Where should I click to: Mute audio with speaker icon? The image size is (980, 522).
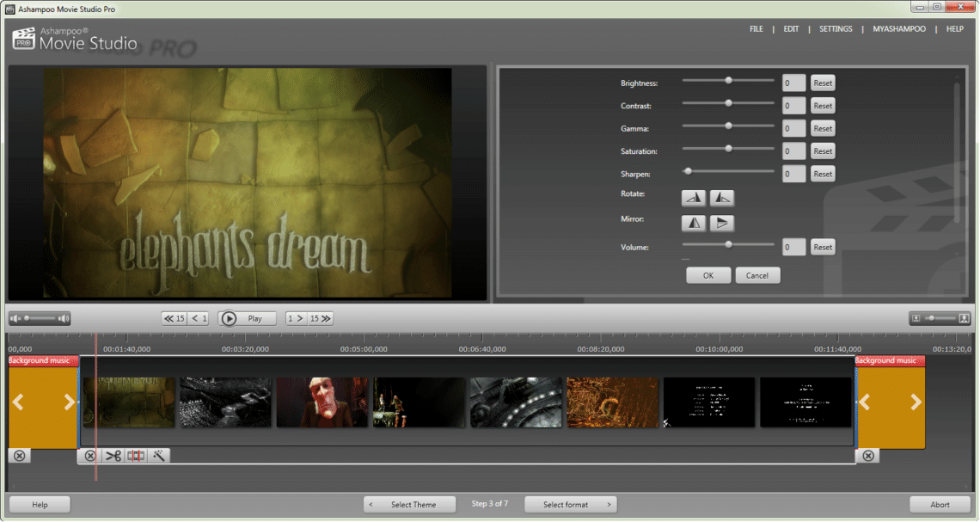[x=15, y=319]
